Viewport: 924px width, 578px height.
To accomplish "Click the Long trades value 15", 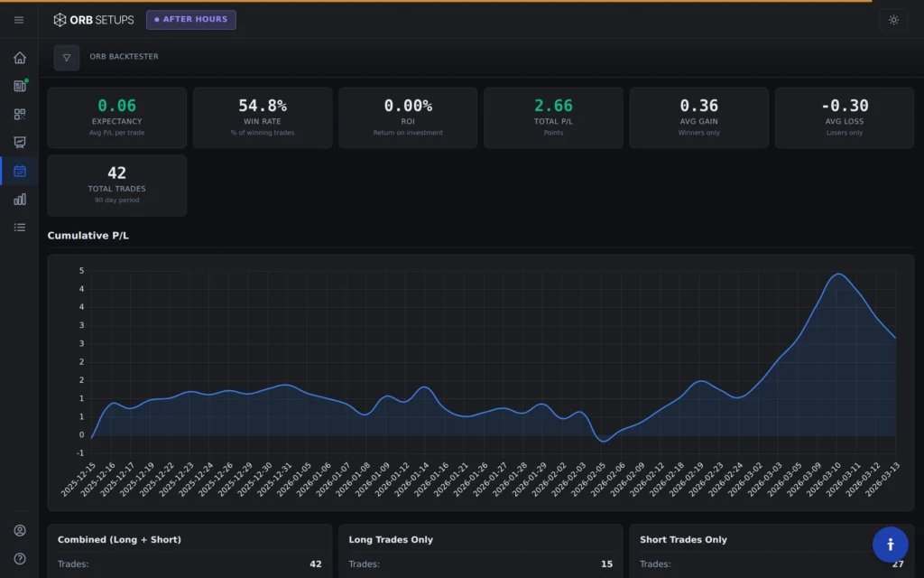I will tap(606, 564).
